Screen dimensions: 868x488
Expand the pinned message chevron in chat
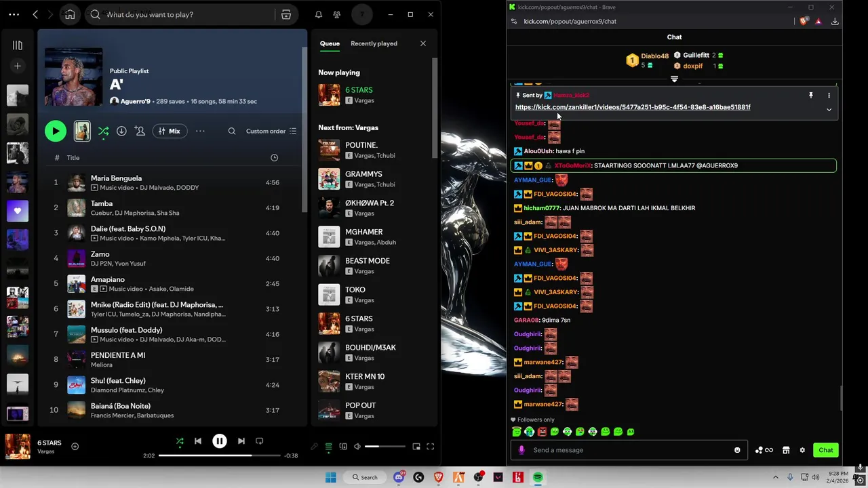[829, 110]
